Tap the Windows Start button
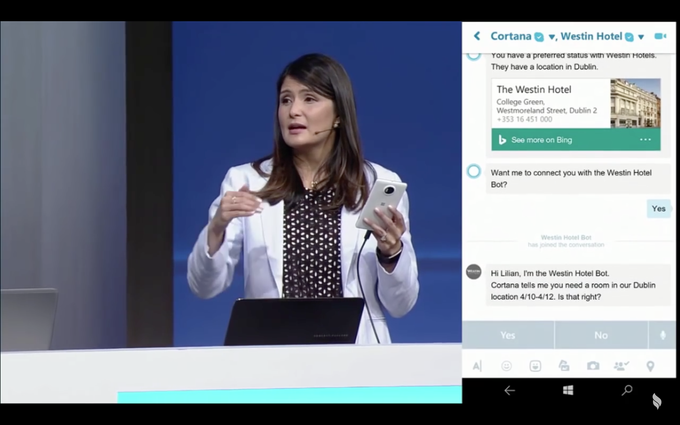The image size is (680, 425). click(568, 391)
